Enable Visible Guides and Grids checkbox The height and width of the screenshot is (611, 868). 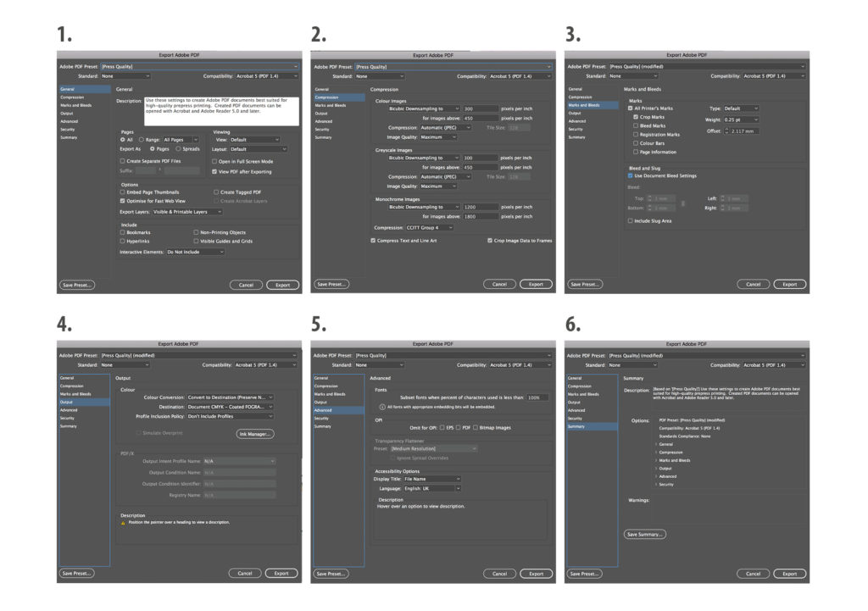coord(196,242)
